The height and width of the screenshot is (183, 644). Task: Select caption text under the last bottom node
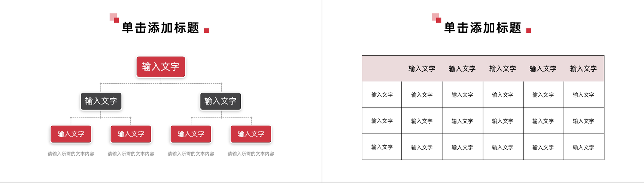pyautogui.click(x=251, y=154)
